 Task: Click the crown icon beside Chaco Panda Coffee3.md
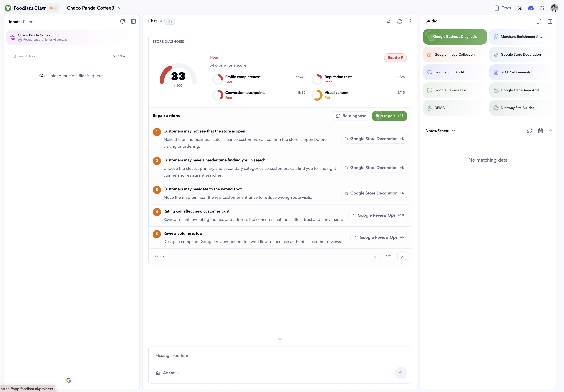(x=13, y=37)
